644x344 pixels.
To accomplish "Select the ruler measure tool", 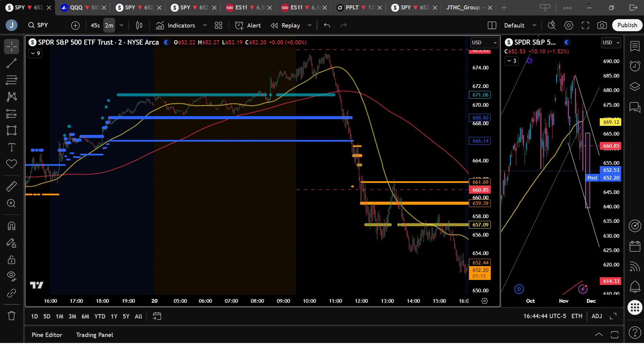I will [11, 186].
